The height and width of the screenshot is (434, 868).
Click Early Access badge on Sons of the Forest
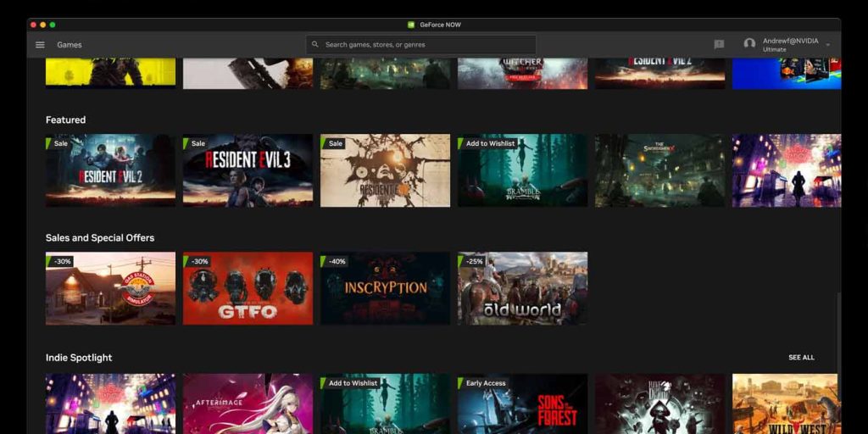click(x=485, y=383)
